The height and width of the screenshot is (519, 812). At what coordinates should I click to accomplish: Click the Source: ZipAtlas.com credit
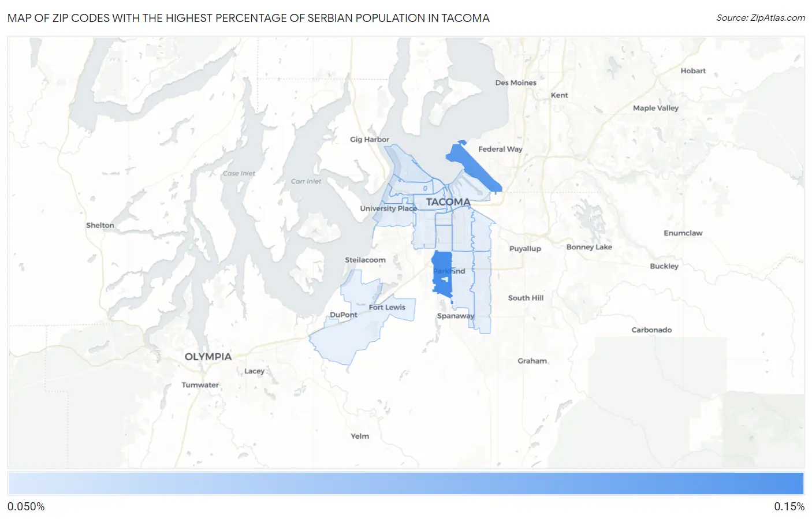point(761,18)
